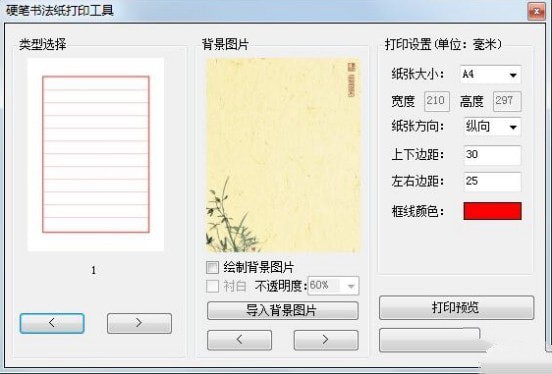Toggle 衬白 checkbox

pyautogui.click(x=212, y=286)
